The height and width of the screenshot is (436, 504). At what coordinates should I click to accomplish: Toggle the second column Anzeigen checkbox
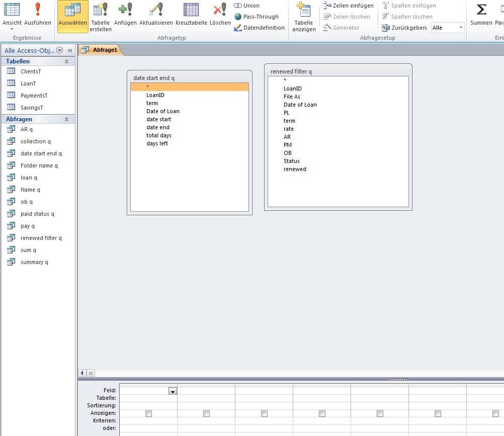pyautogui.click(x=206, y=413)
